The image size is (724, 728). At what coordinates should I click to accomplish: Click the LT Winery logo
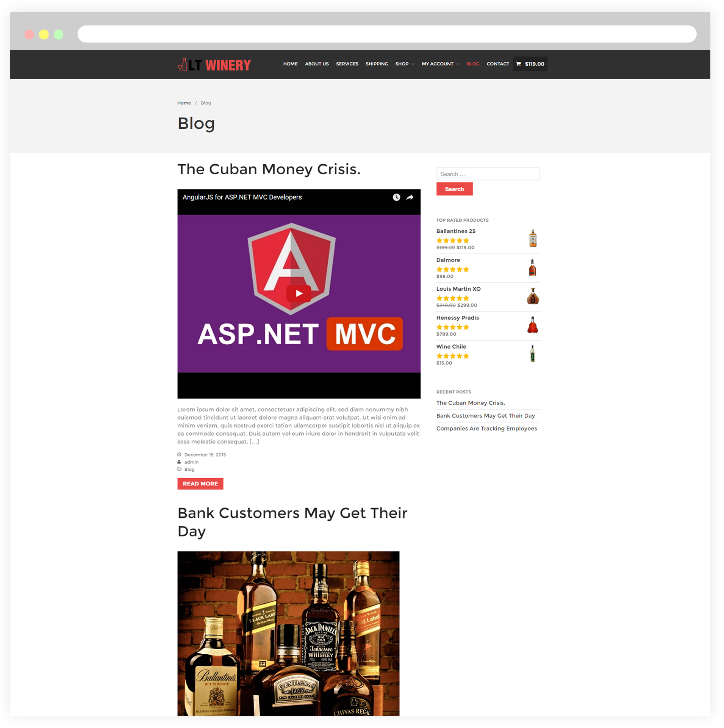pos(214,65)
